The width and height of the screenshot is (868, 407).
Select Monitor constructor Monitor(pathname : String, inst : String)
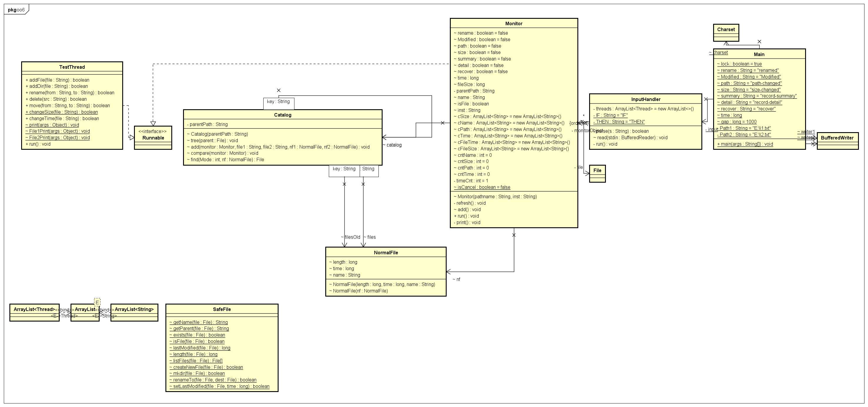tap(495, 196)
